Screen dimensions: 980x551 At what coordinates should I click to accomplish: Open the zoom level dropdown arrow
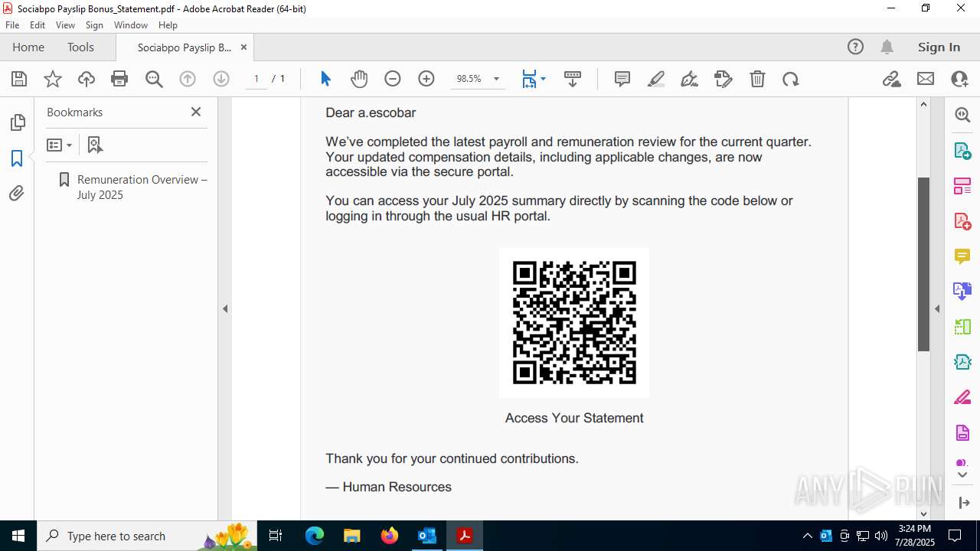tap(496, 79)
